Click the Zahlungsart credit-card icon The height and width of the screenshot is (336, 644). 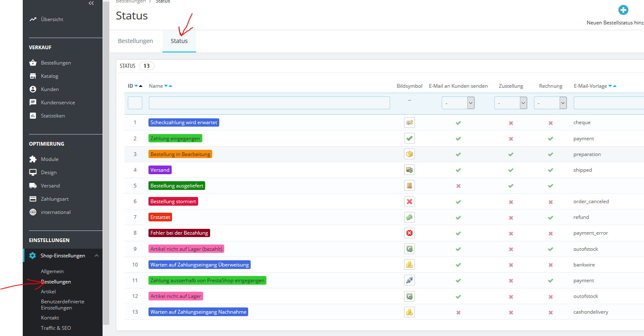[33, 199]
